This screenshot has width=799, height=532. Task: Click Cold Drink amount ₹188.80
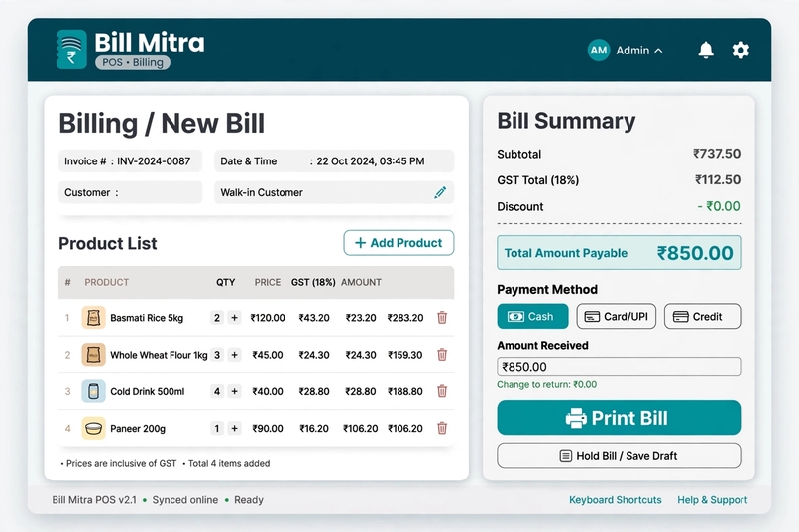coord(405,391)
